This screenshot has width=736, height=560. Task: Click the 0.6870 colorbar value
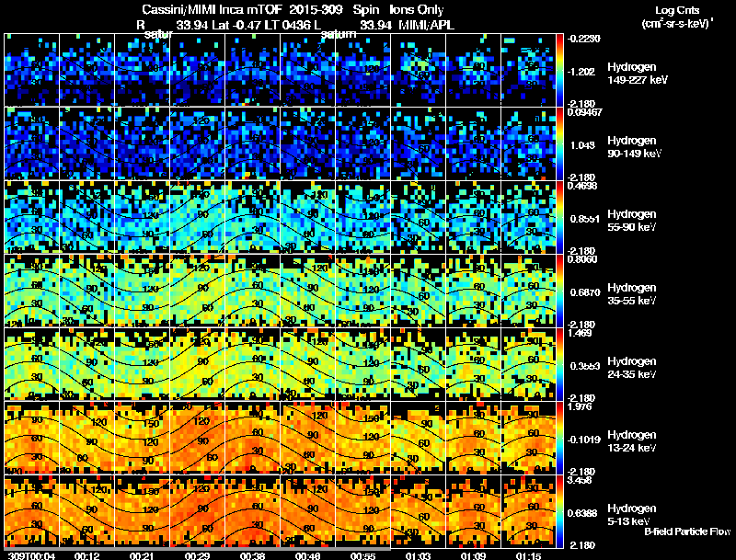coord(584,292)
